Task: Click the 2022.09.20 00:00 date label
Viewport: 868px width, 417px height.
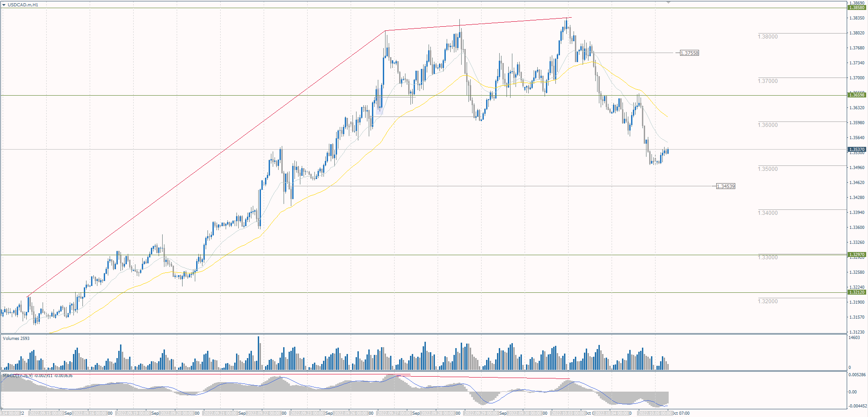Action: pyautogui.click(x=177, y=413)
